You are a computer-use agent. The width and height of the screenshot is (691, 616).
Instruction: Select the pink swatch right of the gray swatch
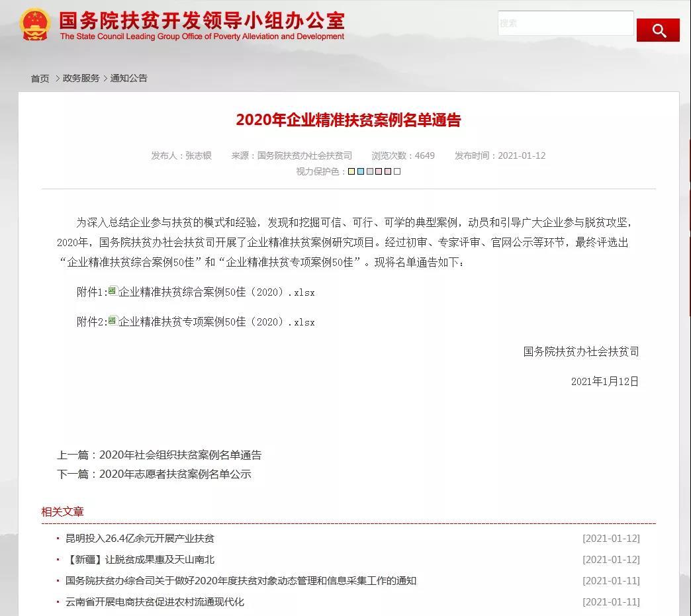379,171
